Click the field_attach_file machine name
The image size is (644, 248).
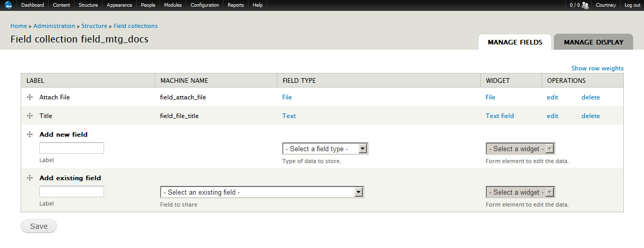183,97
